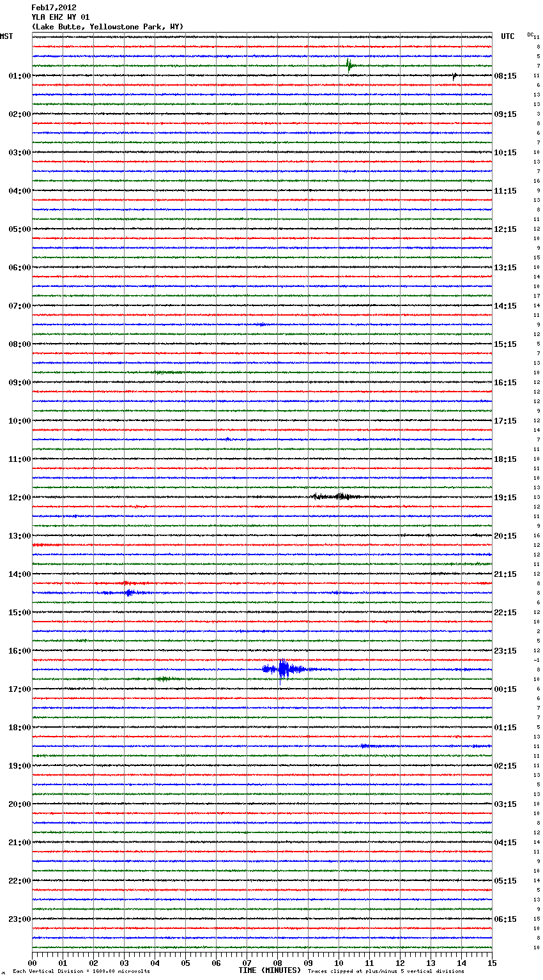543x980 pixels.
Task: Click the 17:15 UTC time label
Action: point(505,421)
